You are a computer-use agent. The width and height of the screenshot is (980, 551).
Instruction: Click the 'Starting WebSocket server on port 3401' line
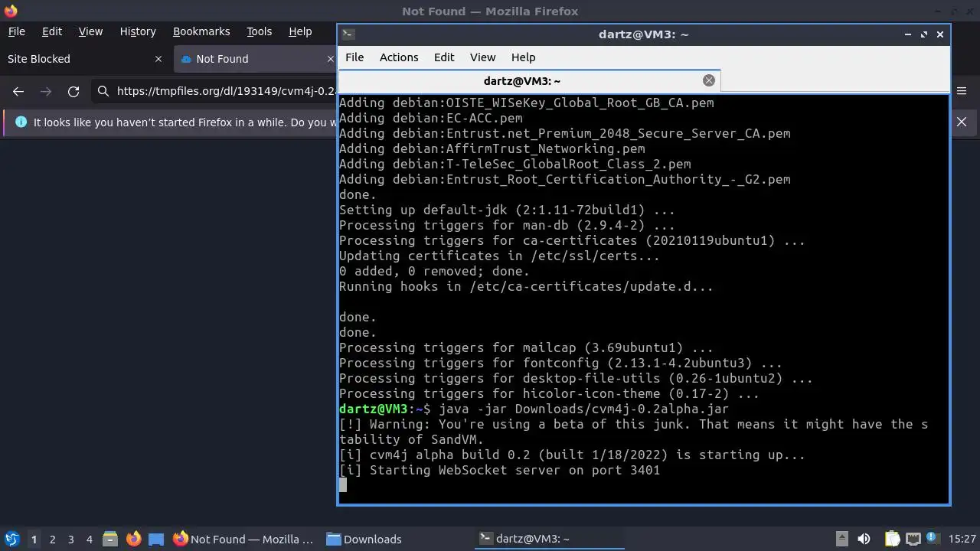point(499,470)
